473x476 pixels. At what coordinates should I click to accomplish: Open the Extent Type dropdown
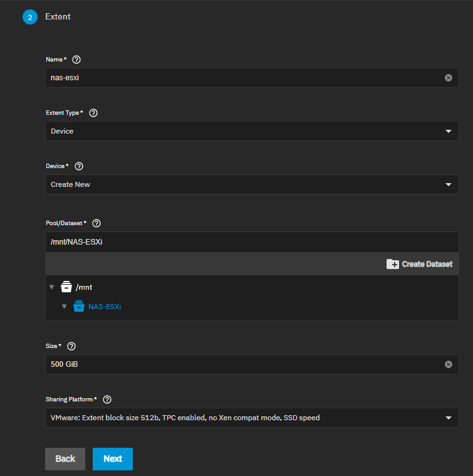pos(252,131)
